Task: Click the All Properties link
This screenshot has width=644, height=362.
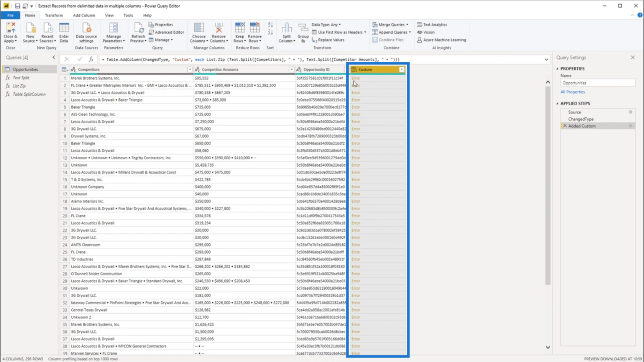Action: pyautogui.click(x=572, y=92)
